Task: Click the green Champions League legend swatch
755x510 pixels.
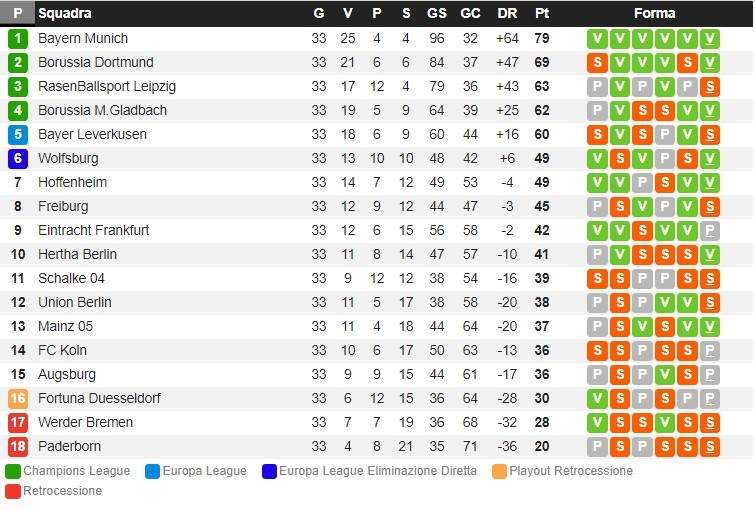Action: pyautogui.click(x=13, y=471)
